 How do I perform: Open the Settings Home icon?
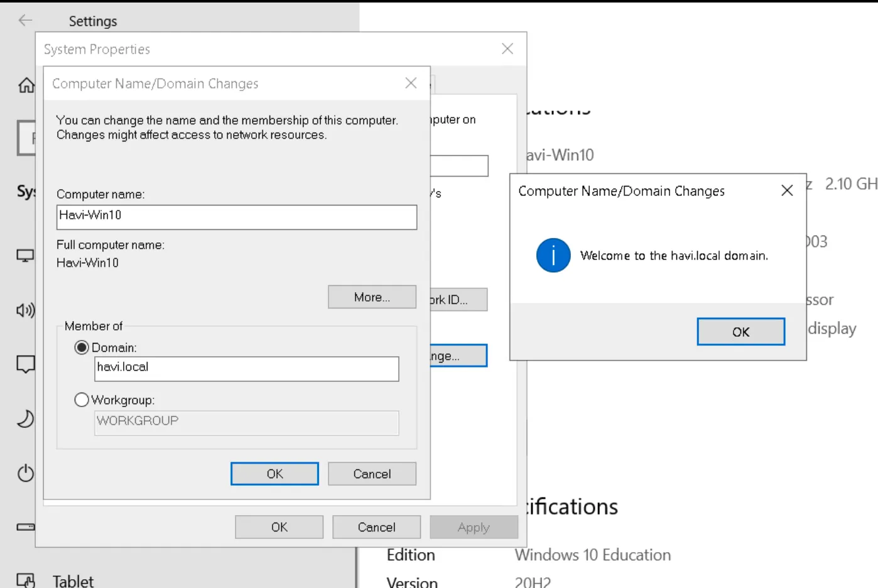point(26,85)
